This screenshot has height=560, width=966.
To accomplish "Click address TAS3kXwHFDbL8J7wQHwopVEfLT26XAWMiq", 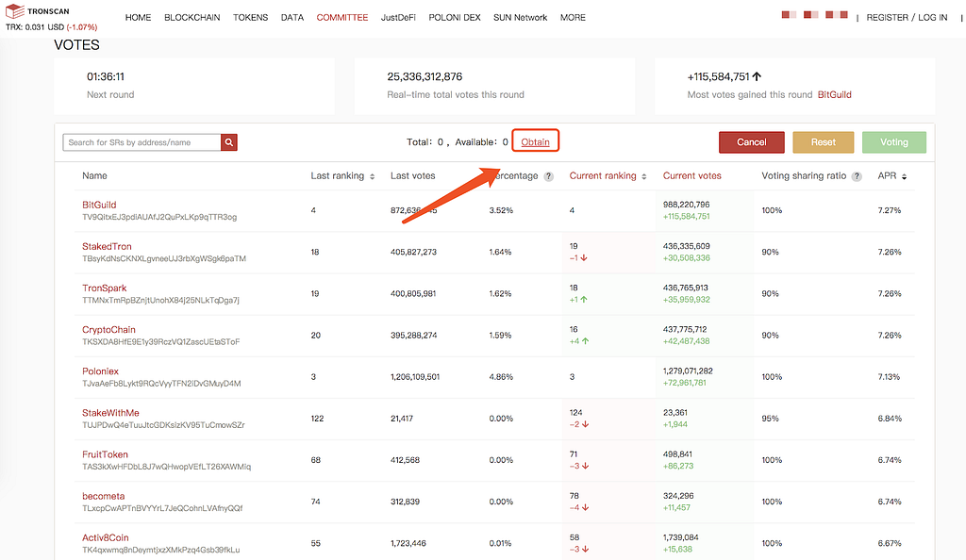I will click(x=166, y=467).
